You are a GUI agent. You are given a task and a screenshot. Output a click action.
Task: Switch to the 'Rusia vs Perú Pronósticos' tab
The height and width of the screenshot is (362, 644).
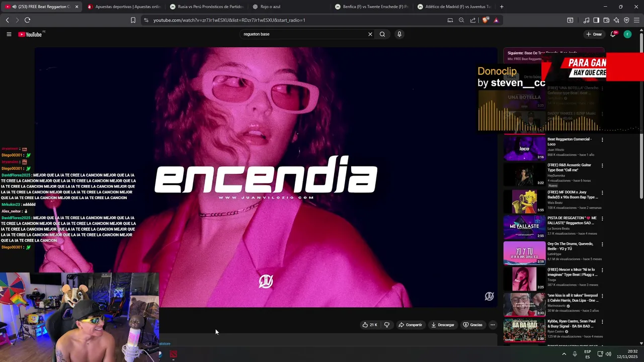206,7
